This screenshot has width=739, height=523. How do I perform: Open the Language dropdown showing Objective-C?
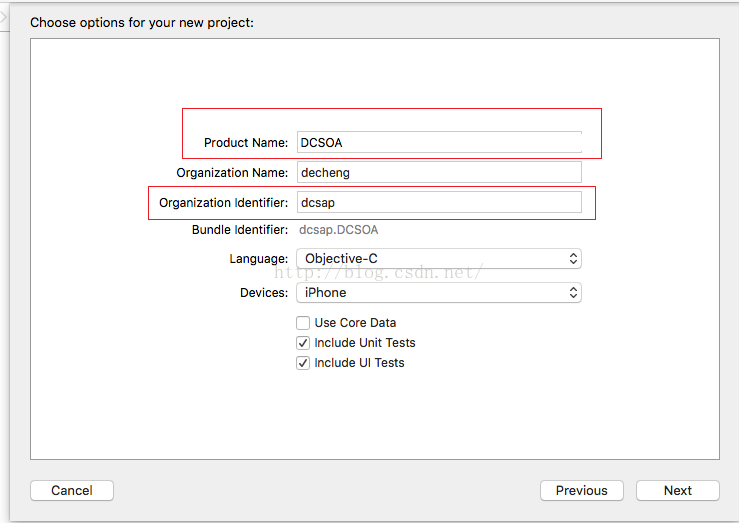[439, 259]
